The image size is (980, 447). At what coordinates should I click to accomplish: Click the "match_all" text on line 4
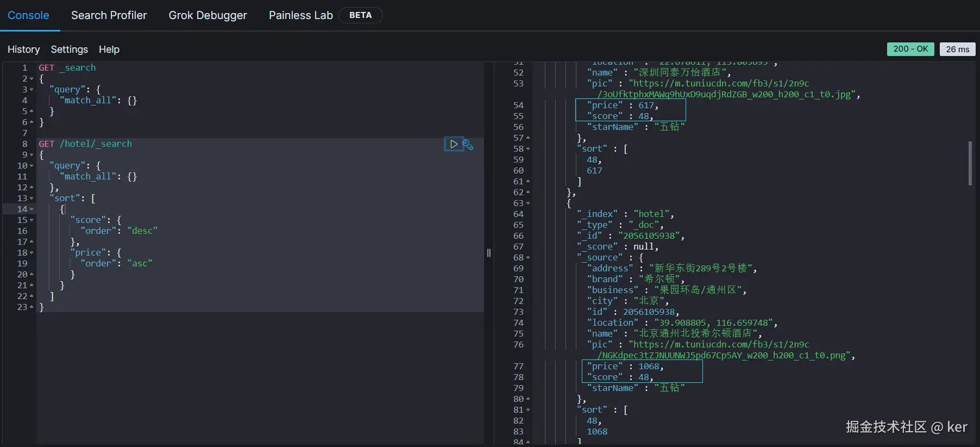point(88,101)
